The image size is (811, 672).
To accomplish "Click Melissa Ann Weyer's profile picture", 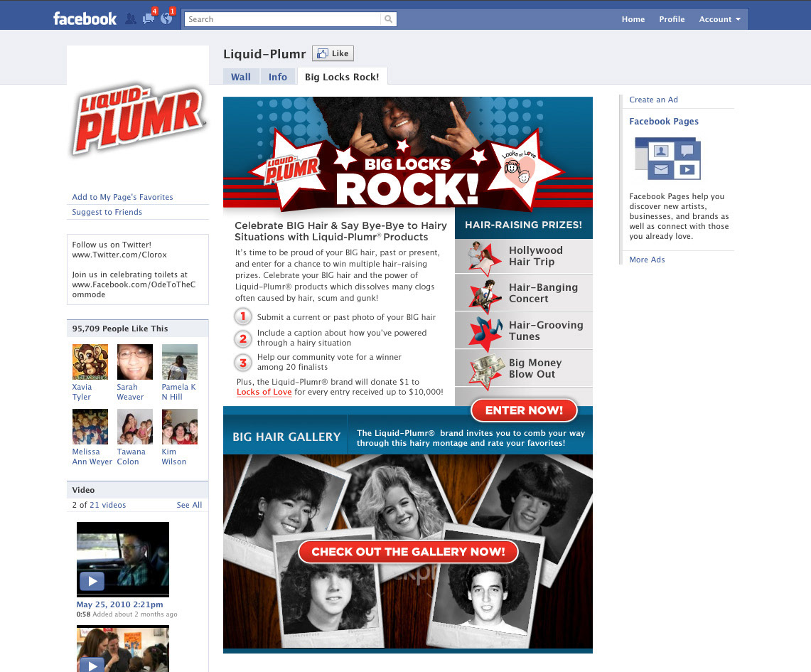I will tap(90, 427).
